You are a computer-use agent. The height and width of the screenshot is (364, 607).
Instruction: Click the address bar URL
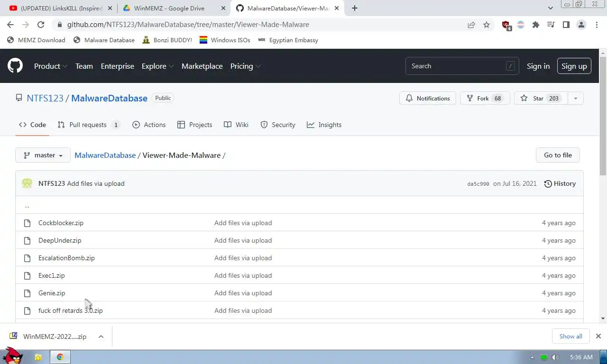point(188,25)
